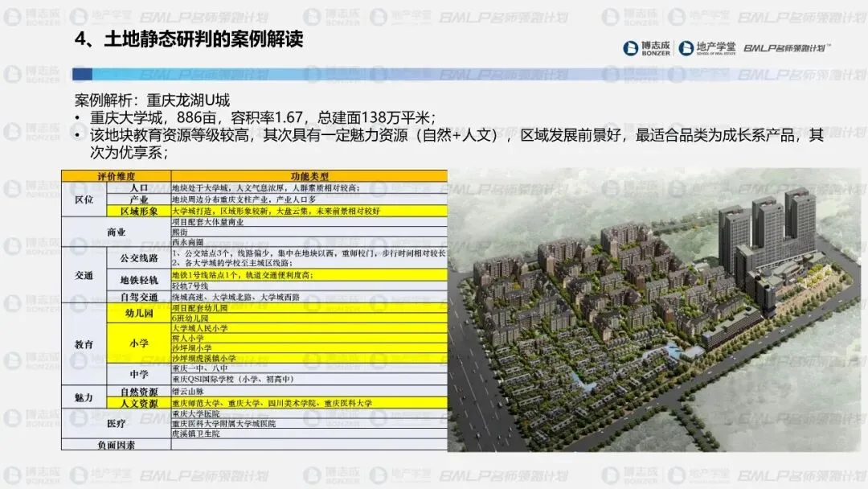Viewport: 868px width, 489px height.
Task: Select the yellow 幼儿园 label cell
Action: [139, 313]
